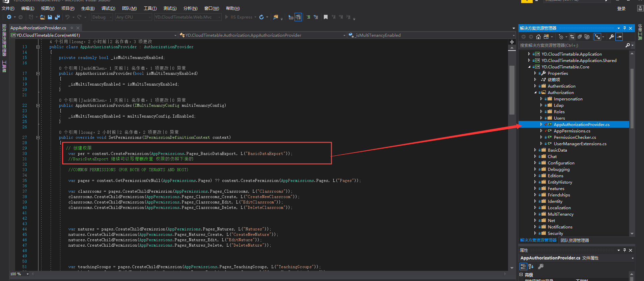
Task: Collapse the YD.CloudTimetable.Core project node
Action: [x=529, y=67]
